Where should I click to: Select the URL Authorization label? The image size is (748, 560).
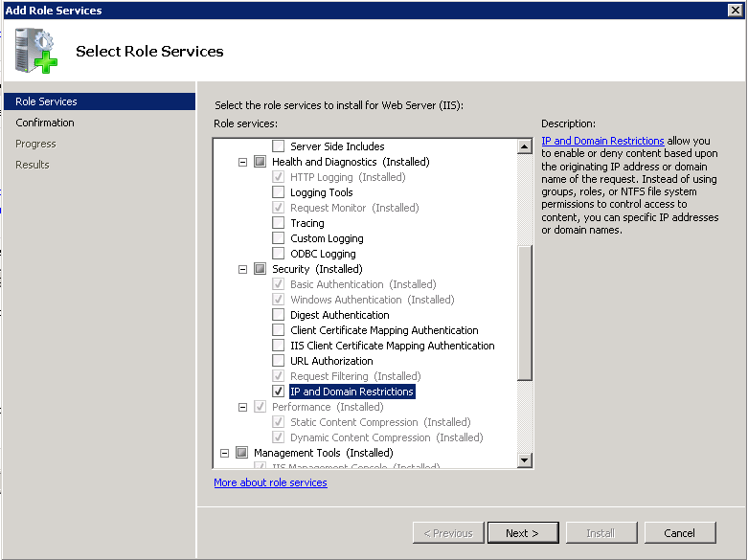(331, 361)
